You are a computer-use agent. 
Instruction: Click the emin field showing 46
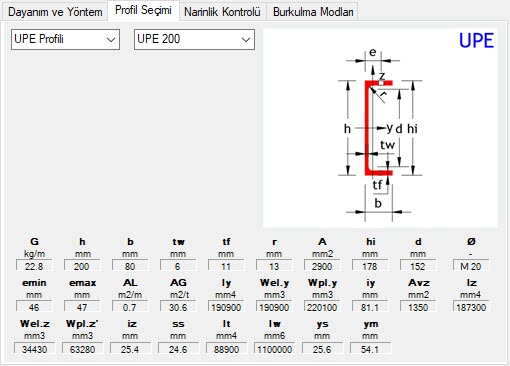34,307
